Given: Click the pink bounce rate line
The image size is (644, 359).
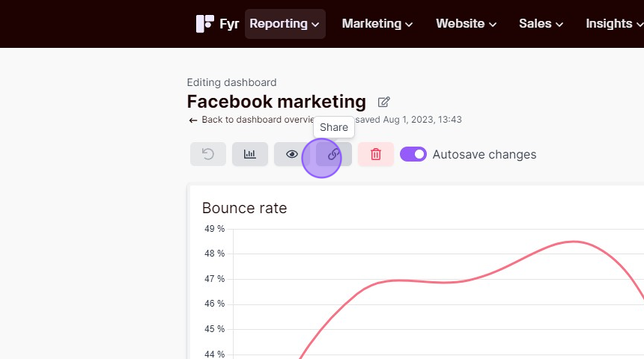Looking at the screenshot, I should click(x=573, y=242).
